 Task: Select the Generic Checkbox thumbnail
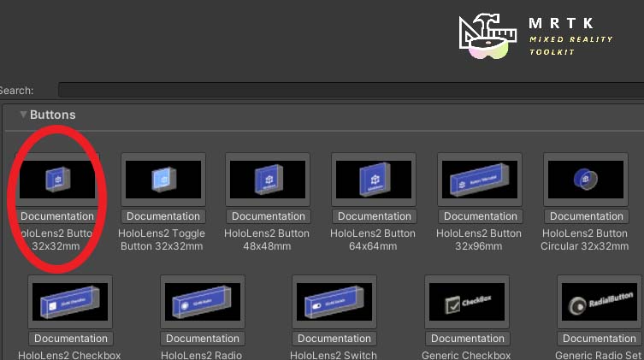(x=467, y=302)
